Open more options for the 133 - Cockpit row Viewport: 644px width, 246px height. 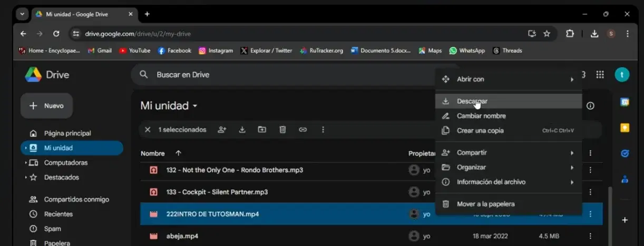coord(591,192)
